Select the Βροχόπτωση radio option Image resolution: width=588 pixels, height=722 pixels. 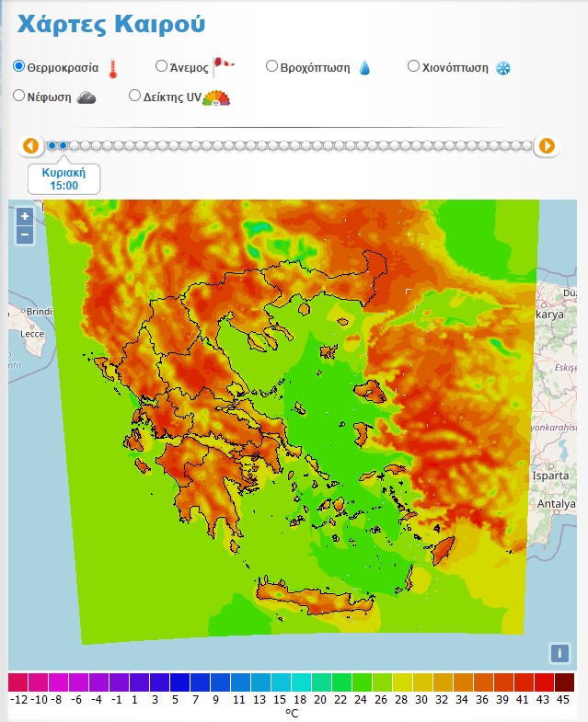(x=272, y=66)
